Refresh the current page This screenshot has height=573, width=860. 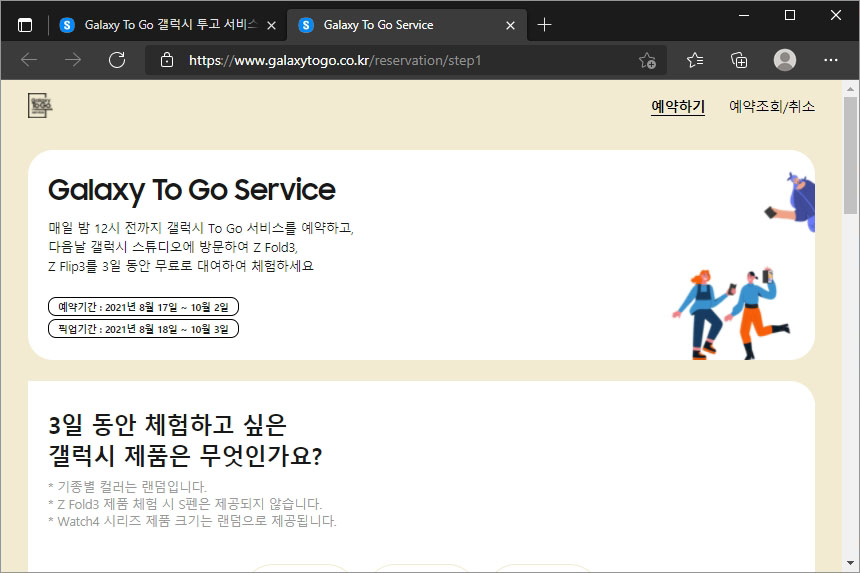click(117, 60)
